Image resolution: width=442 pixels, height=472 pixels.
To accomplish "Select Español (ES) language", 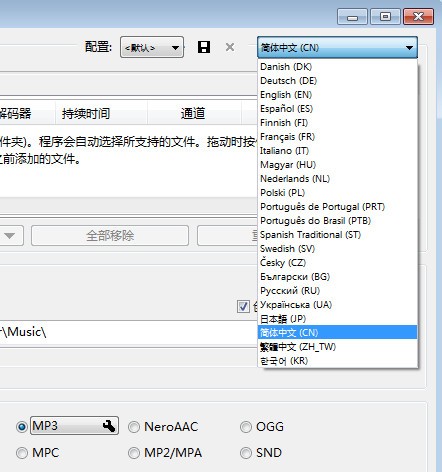I will [337, 109].
